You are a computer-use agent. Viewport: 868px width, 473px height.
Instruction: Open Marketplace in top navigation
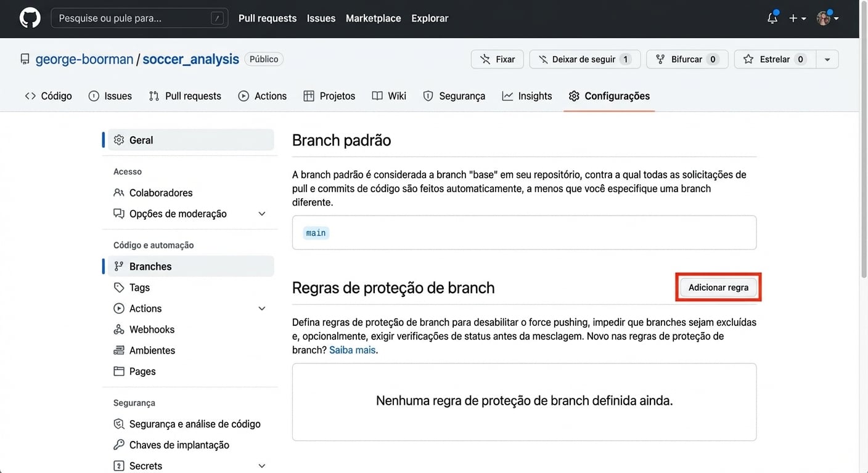click(374, 18)
